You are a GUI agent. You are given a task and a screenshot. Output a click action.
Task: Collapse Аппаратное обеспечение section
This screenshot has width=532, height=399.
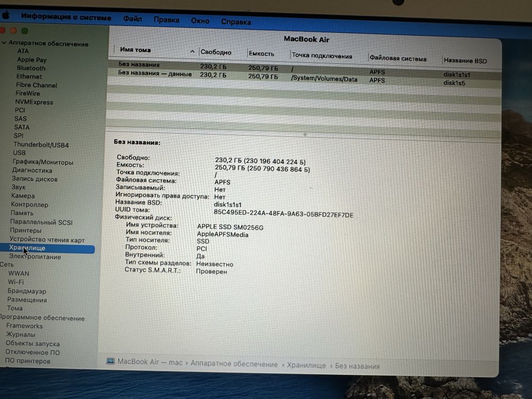point(4,43)
